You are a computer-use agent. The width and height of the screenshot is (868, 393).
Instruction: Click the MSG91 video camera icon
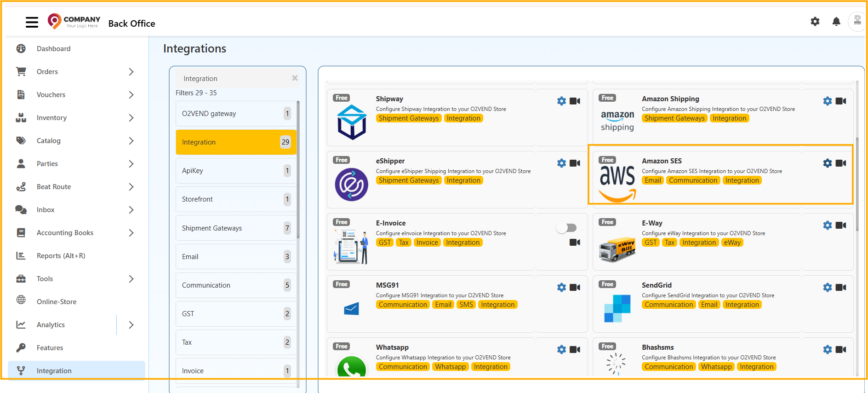(575, 288)
